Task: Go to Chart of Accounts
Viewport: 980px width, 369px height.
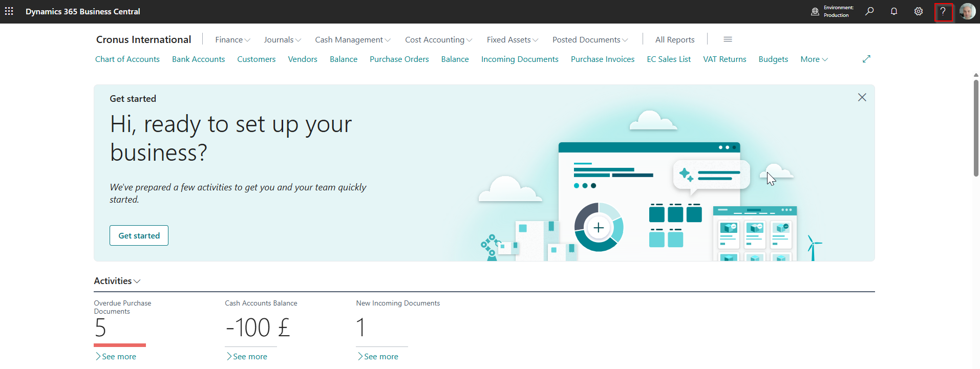Action: [127, 59]
